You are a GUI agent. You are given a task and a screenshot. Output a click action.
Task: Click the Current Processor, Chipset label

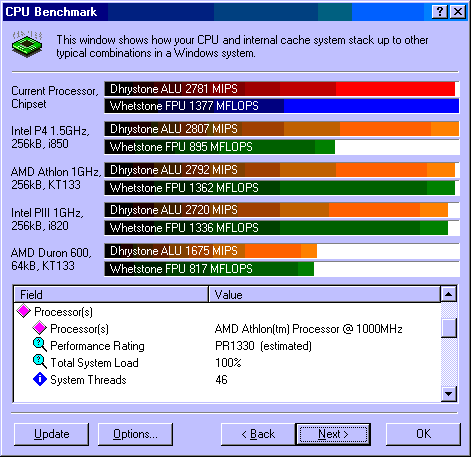(55, 97)
